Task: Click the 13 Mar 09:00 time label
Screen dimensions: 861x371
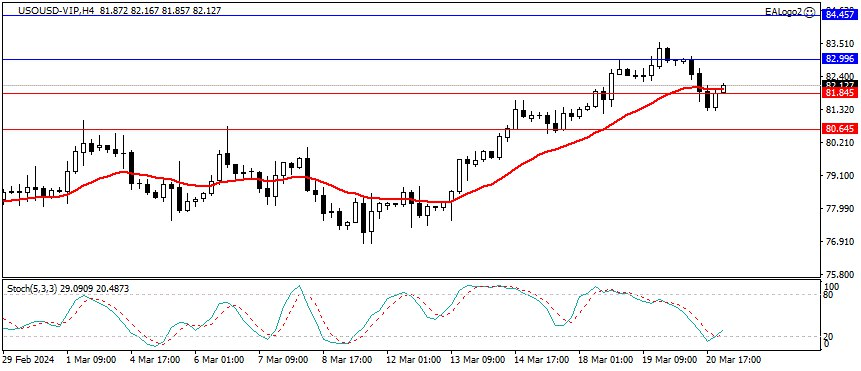Action: (x=477, y=360)
